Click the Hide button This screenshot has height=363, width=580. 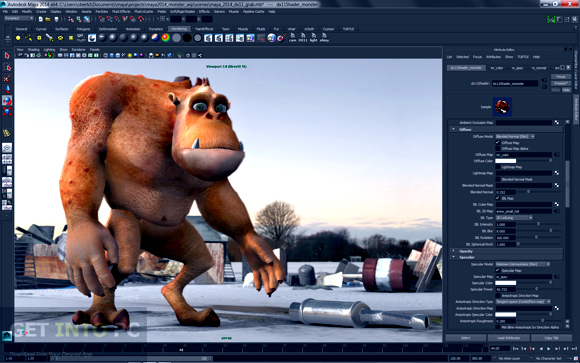tap(566, 90)
